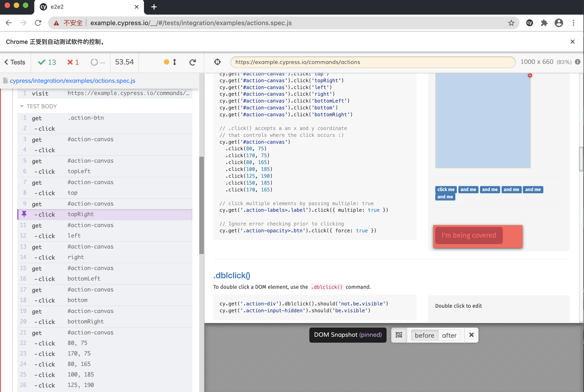Click the AUT URL field

(373, 62)
